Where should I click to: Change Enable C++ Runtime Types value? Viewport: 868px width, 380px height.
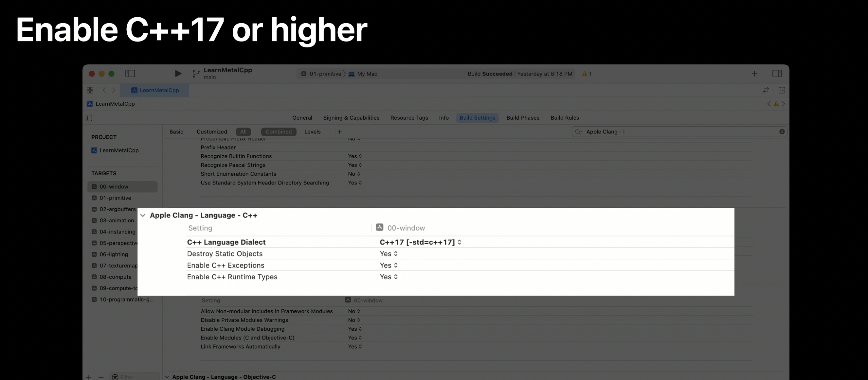click(389, 277)
